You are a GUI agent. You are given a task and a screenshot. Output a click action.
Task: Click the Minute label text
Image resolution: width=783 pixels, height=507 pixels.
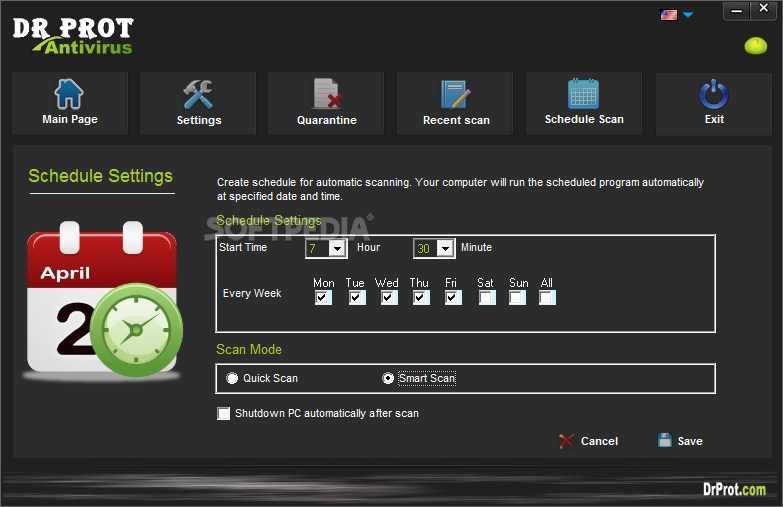point(476,247)
